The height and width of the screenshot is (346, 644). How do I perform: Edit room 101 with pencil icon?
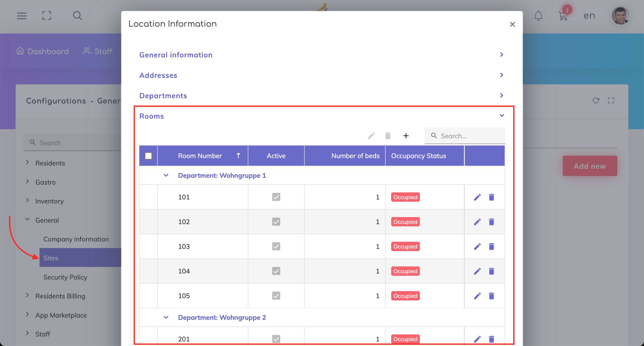pos(477,197)
